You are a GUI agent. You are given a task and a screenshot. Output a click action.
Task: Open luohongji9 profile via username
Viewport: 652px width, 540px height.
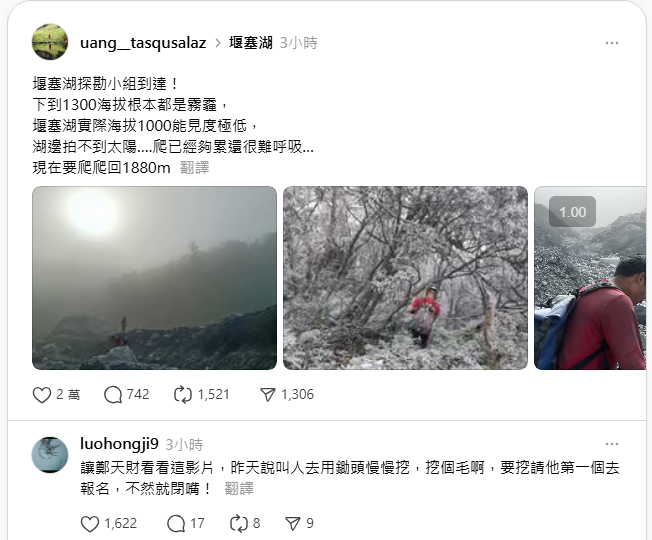point(119,444)
